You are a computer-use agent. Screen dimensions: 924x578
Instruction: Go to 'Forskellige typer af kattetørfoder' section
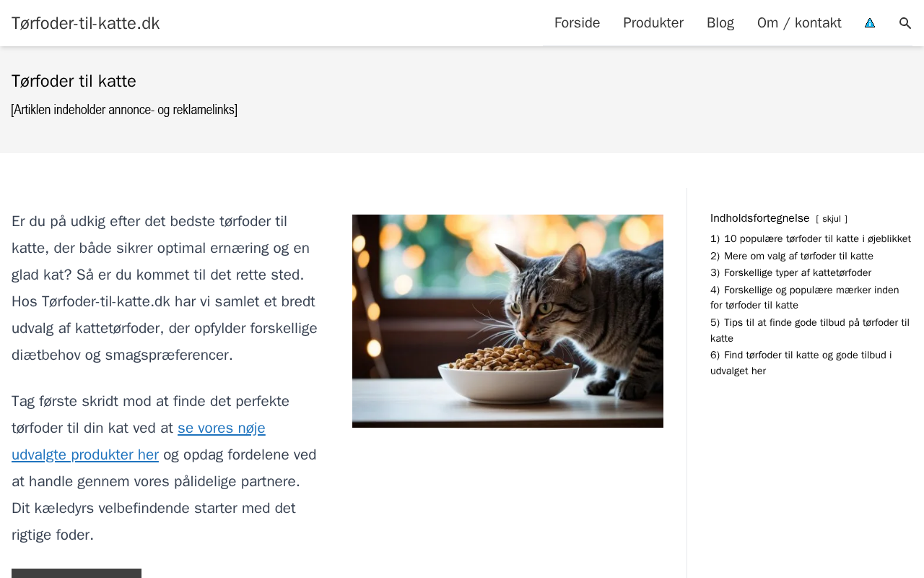pos(797,273)
